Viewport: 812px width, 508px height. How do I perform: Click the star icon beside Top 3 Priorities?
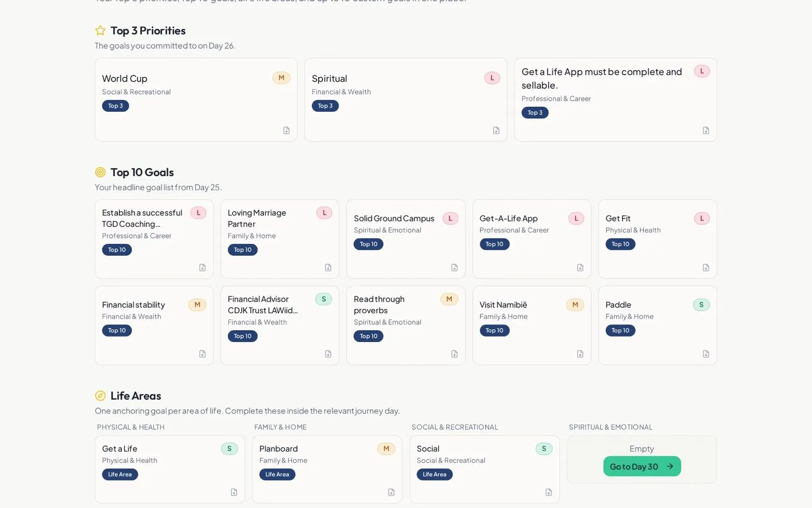(100, 30)
